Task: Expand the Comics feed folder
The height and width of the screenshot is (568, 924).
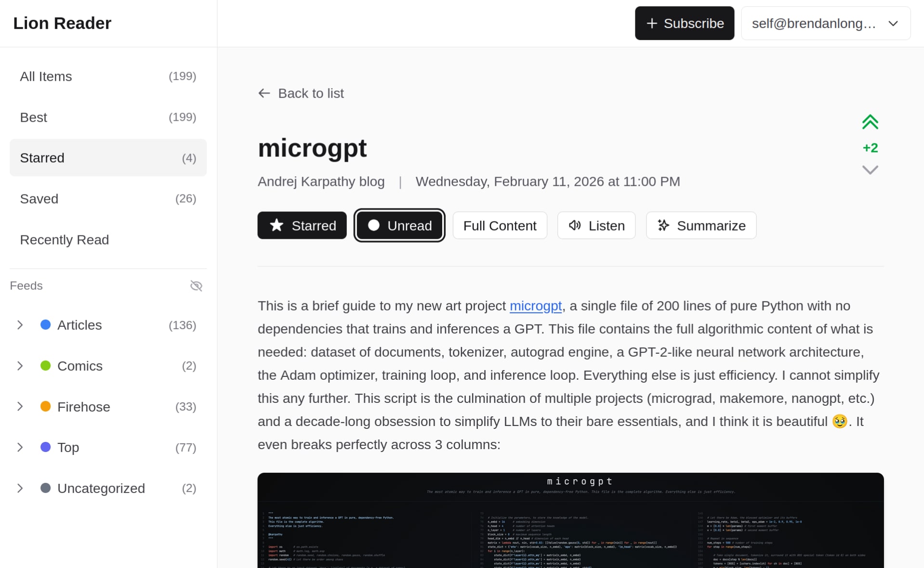Action: point(20,366)
